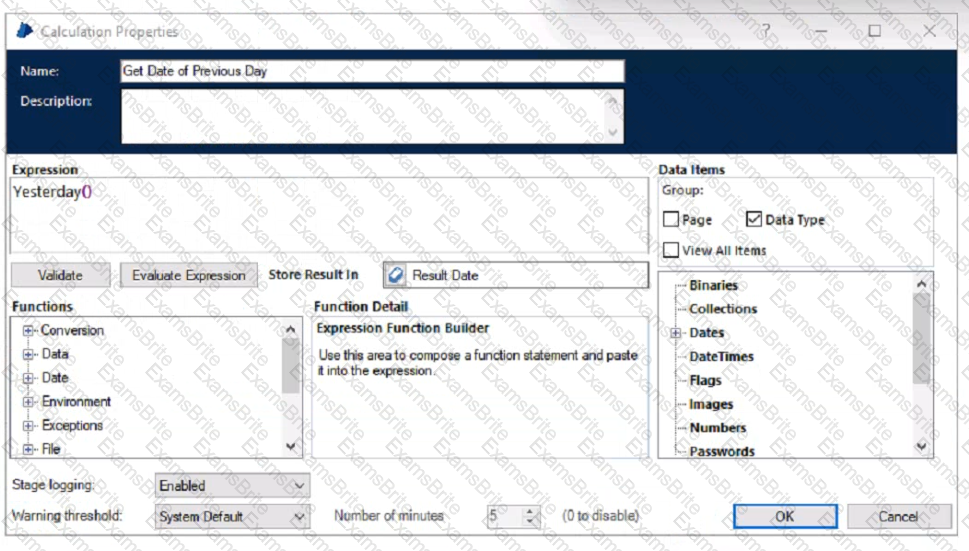Click the Validate button
969x551 pixels.
[60, 275]
